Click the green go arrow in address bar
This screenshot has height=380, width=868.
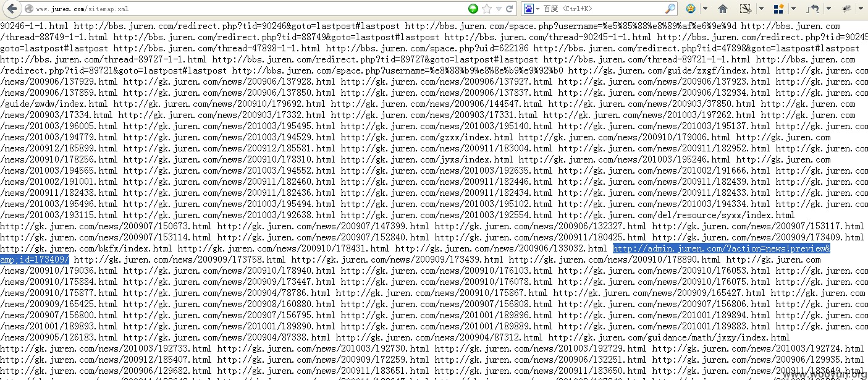(x=473, y=9)
